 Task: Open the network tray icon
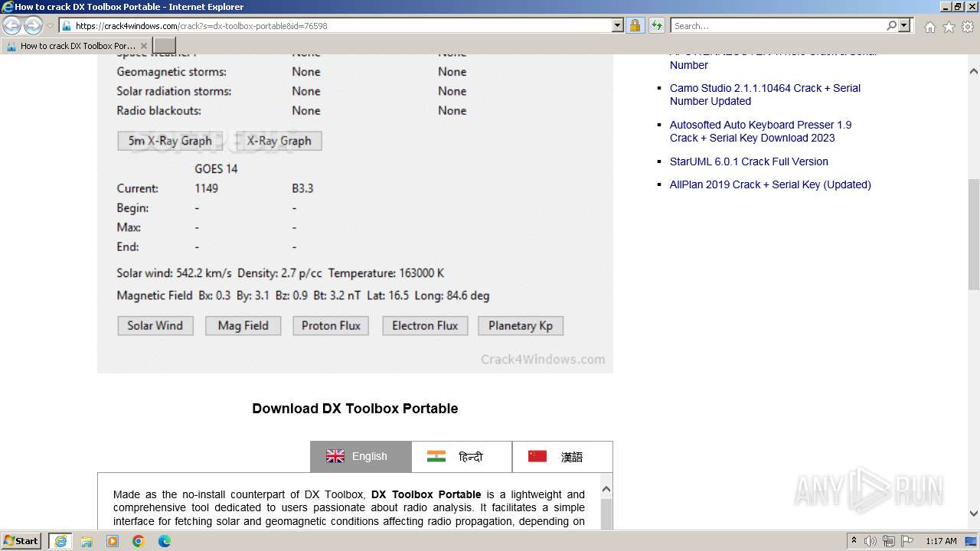[x=889, y=541]
